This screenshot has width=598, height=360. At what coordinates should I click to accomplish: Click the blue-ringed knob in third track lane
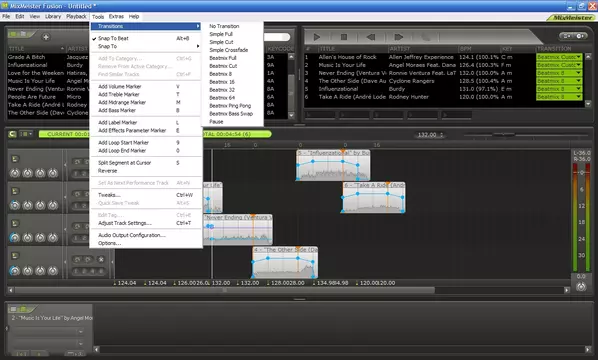click(x=14, y=238)
